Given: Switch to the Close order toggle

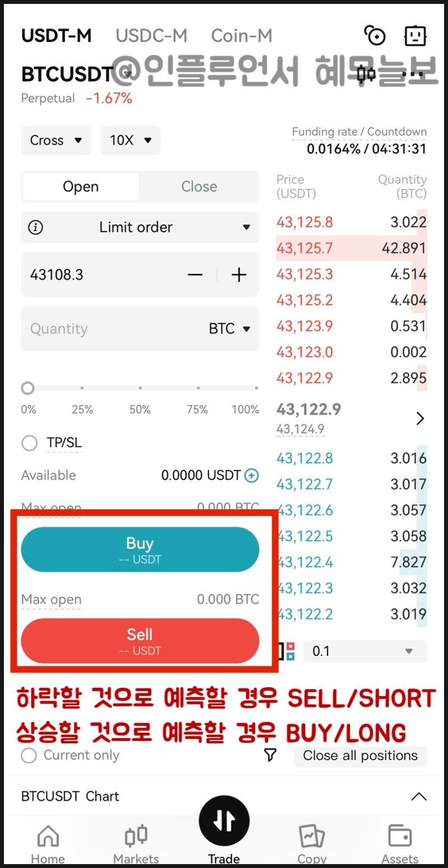Looking at the screenshot, I should point(199,187).
